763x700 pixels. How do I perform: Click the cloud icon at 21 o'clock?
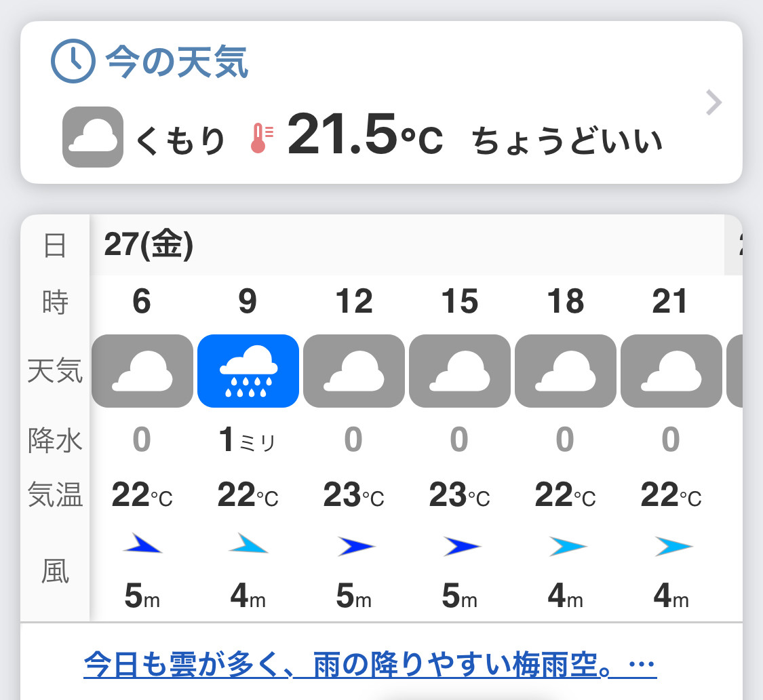point(671,371)
